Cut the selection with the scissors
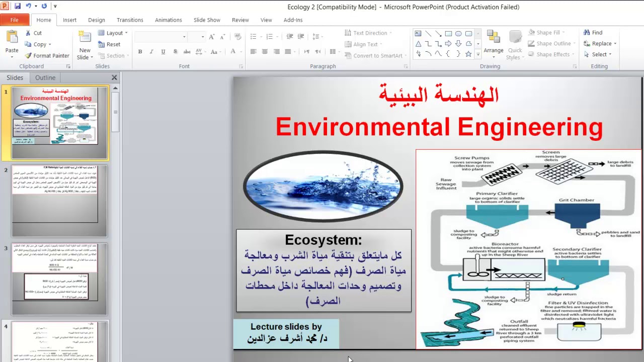The height and width of the screenshot is (362, 644). (x=33, y=33)
